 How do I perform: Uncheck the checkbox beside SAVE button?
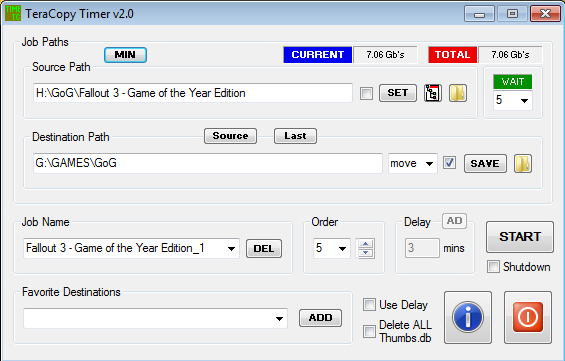[x=449, y=163]
